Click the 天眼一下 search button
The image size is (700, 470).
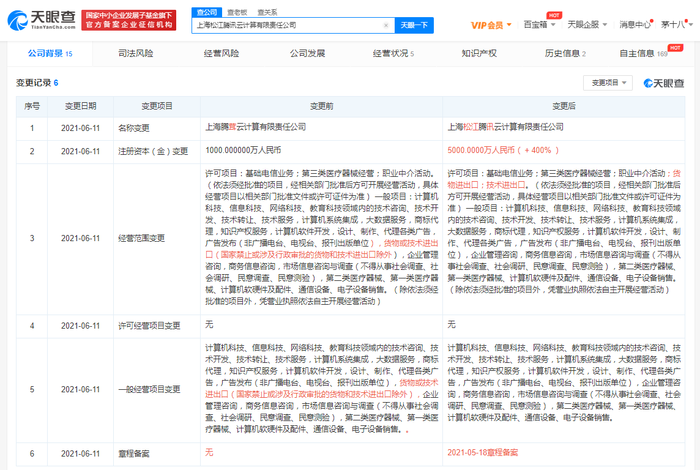414,24
